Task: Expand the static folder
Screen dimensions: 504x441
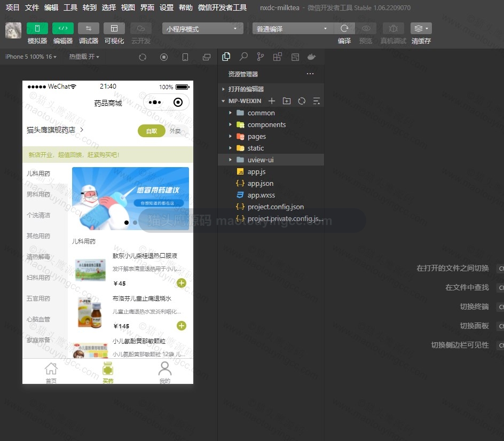Action: click(x=271, y=148)
